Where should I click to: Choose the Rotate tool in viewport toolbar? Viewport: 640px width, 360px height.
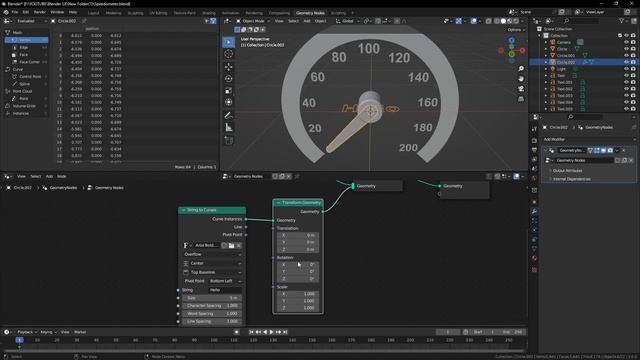(x=229, y=78)
